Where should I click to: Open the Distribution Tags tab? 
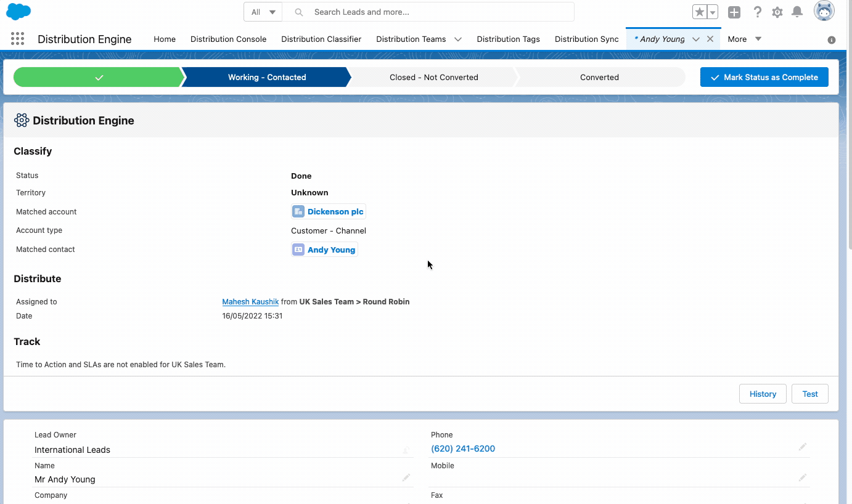(508, 39)
